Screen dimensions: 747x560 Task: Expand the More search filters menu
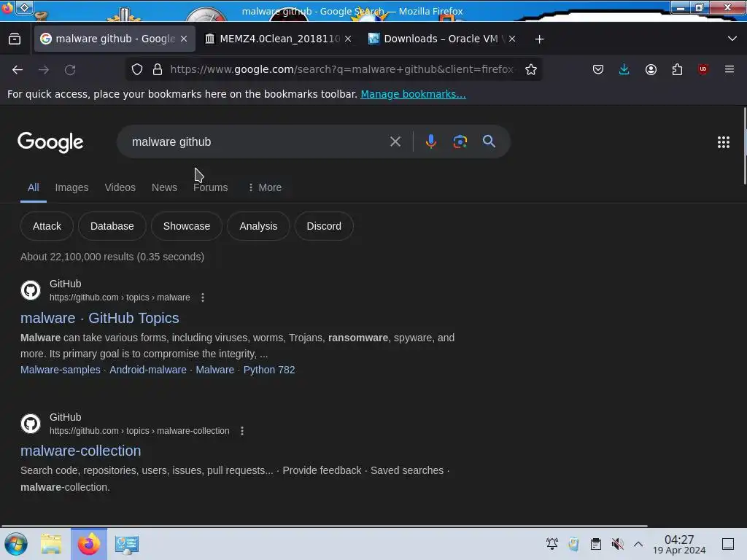pyautogui.click(x=264, y=187)
